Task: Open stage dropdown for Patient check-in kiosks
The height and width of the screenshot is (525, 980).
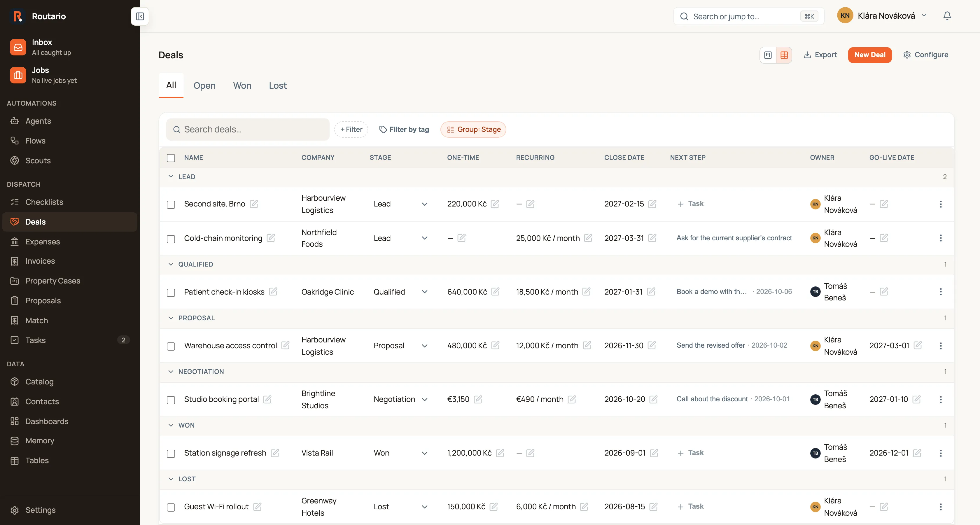Action: click(400, 292)
